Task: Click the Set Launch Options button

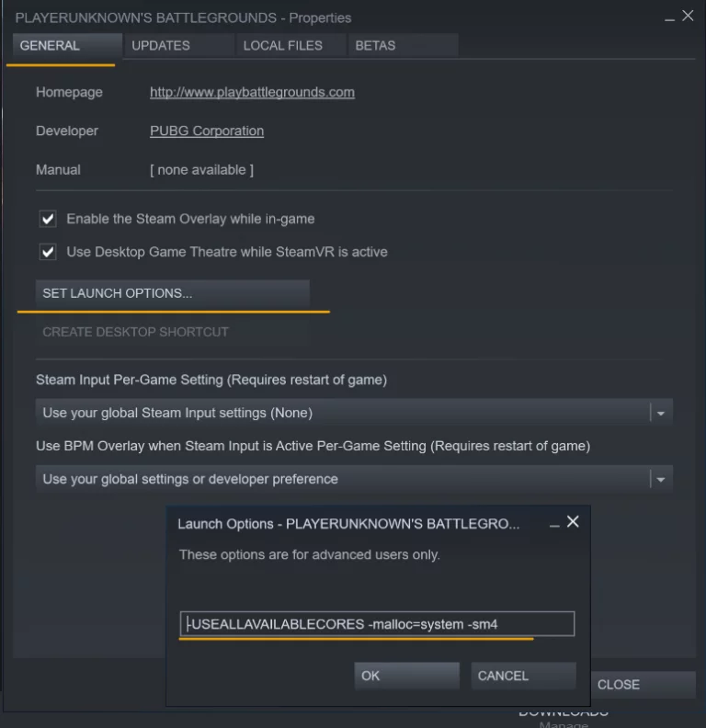Action: (x=172, y=293)
